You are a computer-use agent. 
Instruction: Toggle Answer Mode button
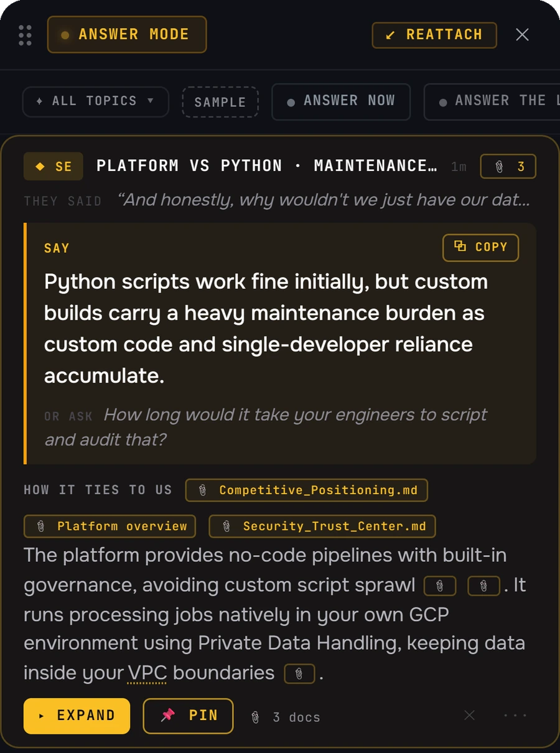point(127,34)
